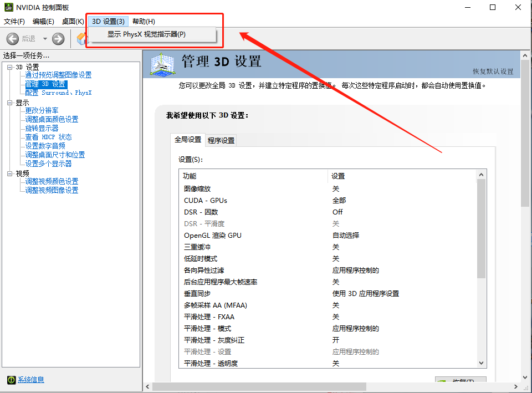
Task: Click main pane horizontal scroll-right arrow
Action: pos(516,386)
